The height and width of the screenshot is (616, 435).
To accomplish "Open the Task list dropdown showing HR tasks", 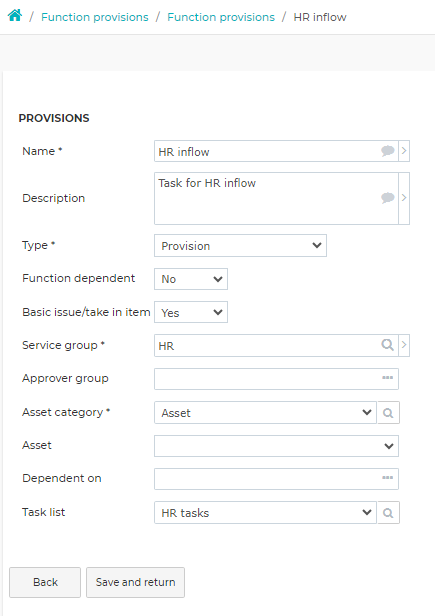I will [x=265, y=512].
